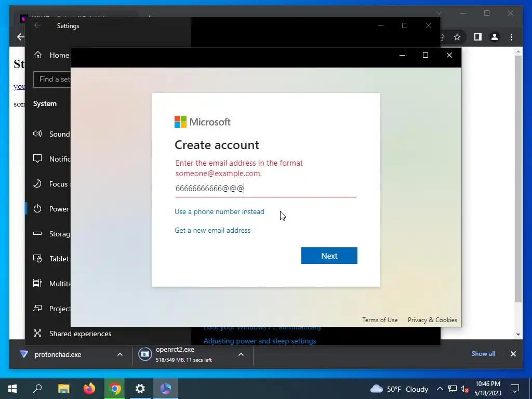Image resolution: width=532 pixels, height=399 pixels.
Task: Open Privacy & Cookies link
Action: (x=432, y=320)
